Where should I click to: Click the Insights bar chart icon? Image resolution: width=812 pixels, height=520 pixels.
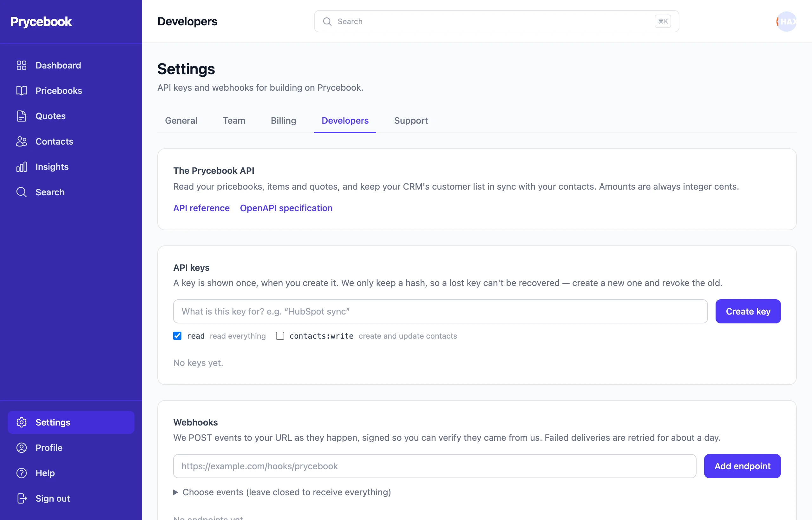pyautogui.click(x=22, y=167)
